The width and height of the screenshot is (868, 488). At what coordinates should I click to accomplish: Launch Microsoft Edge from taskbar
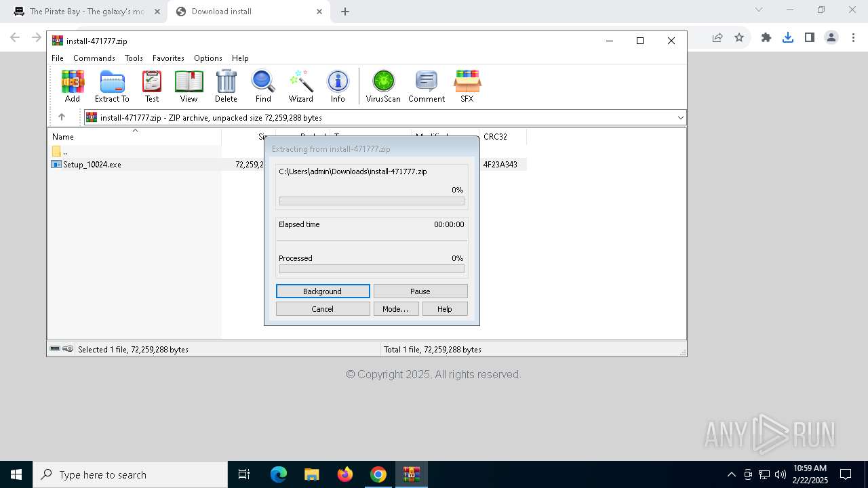click(x=279, y=474)
